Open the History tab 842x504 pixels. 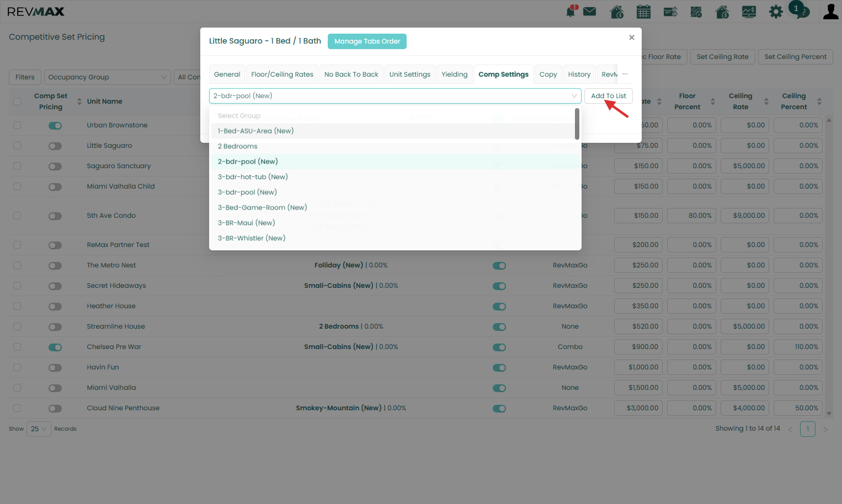point(579,74)
